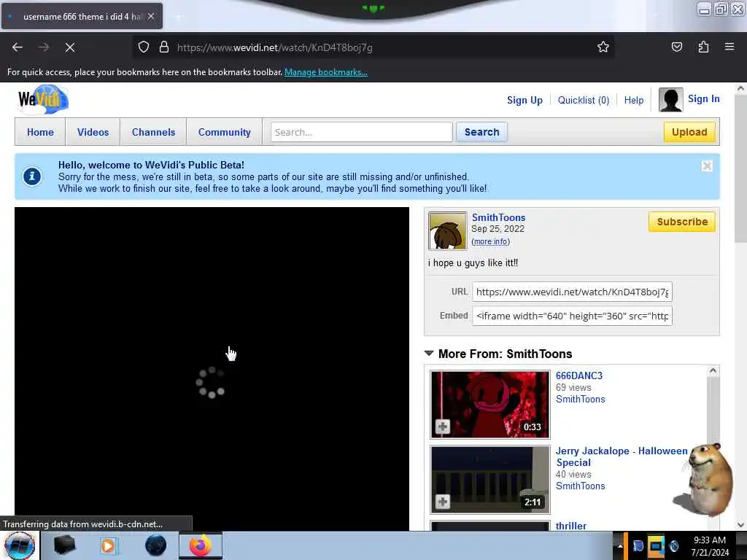
Task: Click the page scrollbar up arrow
Action: point(740,88)
